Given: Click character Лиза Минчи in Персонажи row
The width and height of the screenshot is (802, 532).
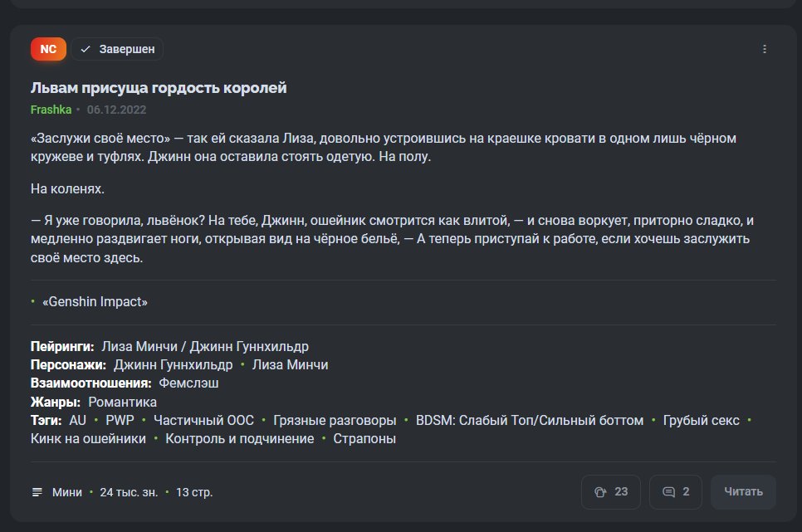Looking at the screenshot, I should pos(290,364).
